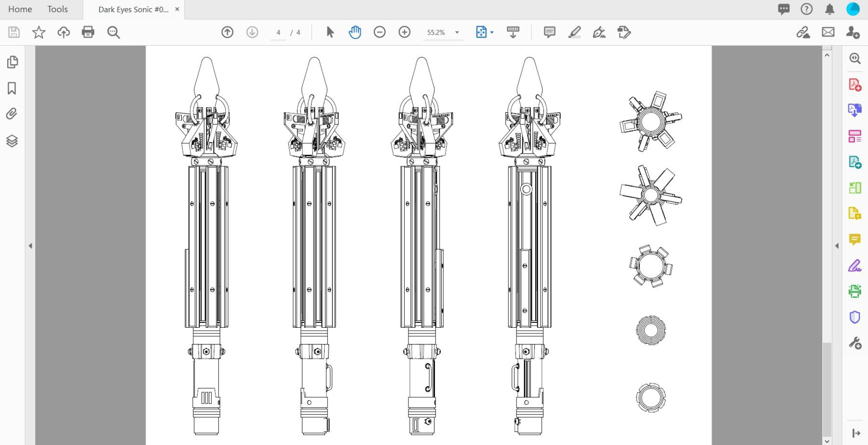Viewport: 868px width, 445px height.
Task: Choose the Selection arrow tool
Action: click(330, 32)
